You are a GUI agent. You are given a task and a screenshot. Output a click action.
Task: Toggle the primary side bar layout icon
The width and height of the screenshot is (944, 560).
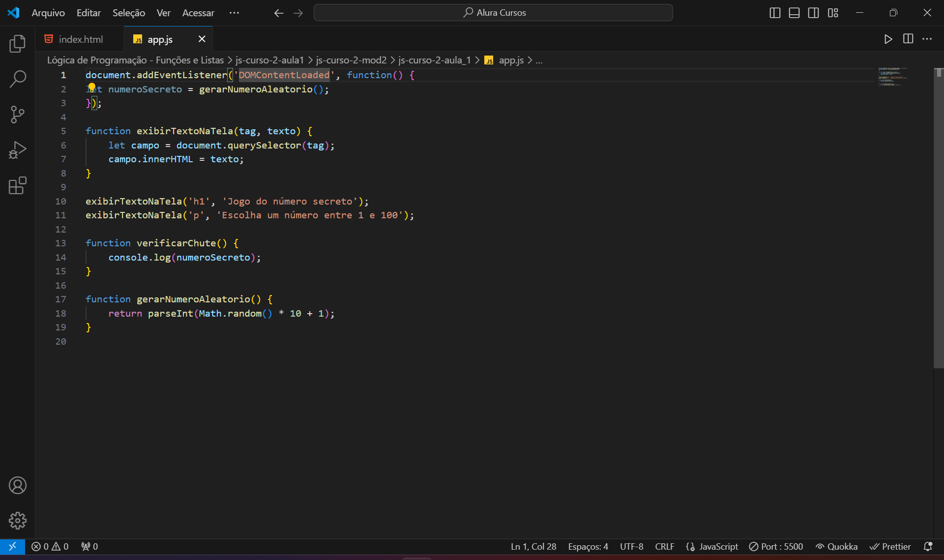click(775, 13)
